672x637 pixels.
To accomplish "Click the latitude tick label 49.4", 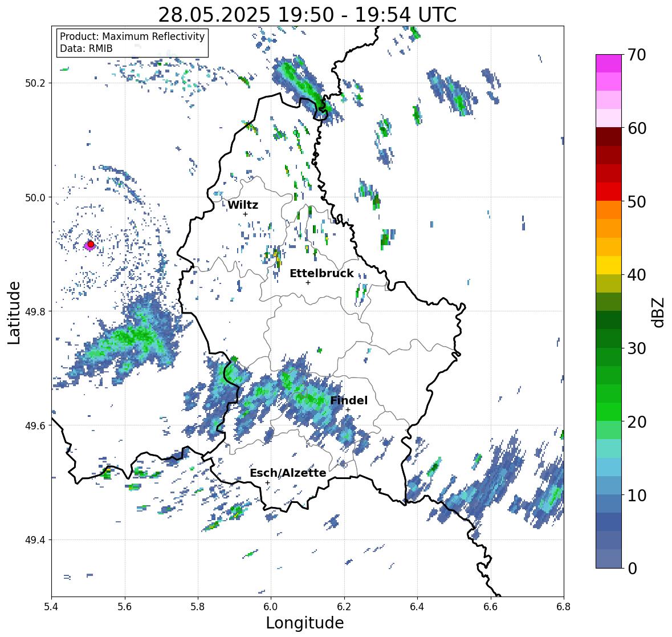I will [x=35, y=540].
